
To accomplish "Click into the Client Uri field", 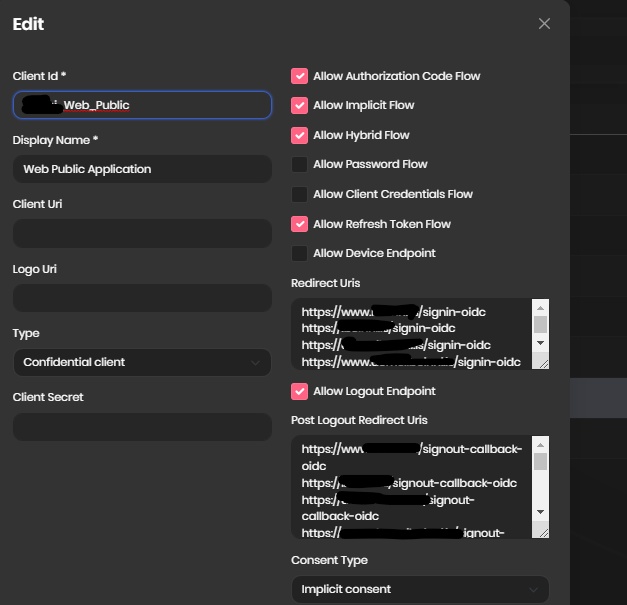I will 142,234.
